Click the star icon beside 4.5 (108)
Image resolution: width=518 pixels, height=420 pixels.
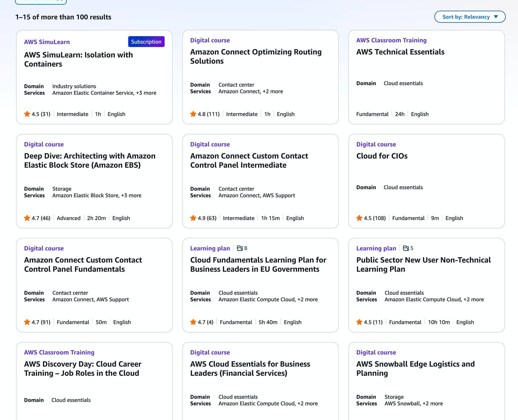[359, 218]
